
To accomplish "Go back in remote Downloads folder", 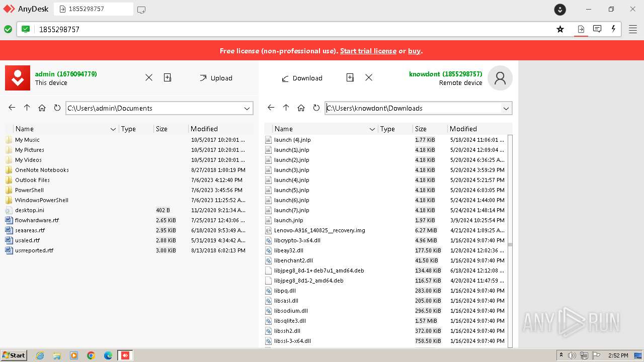I will coord(271,108).
